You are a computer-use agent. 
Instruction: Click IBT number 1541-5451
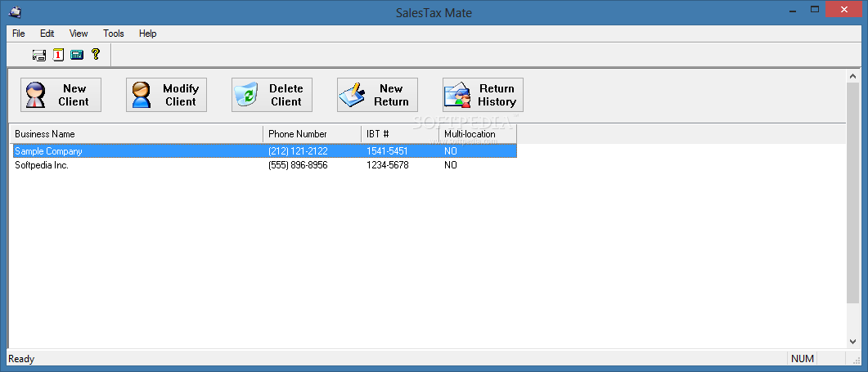click(x=387, y=151)
